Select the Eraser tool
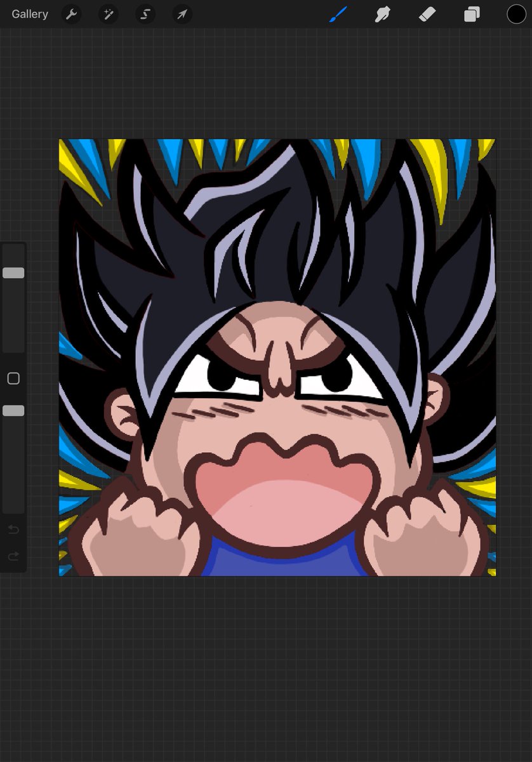 427,14
